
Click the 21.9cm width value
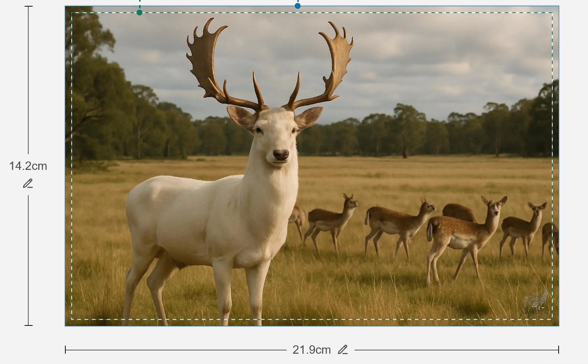312,350
